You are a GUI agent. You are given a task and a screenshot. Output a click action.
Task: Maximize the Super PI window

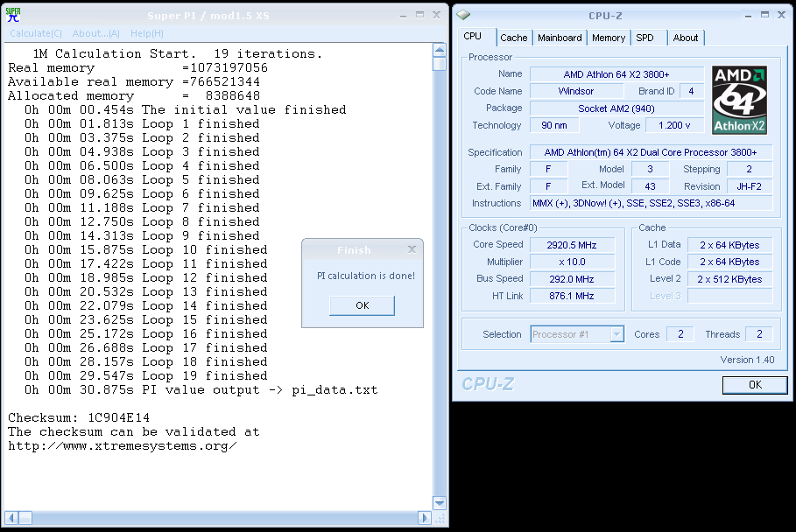419,15
